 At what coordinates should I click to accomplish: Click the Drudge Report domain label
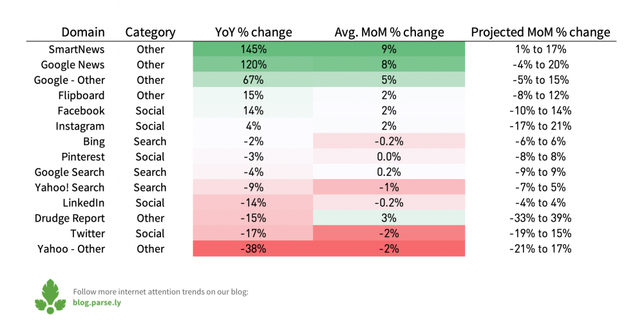click(70, 218)
